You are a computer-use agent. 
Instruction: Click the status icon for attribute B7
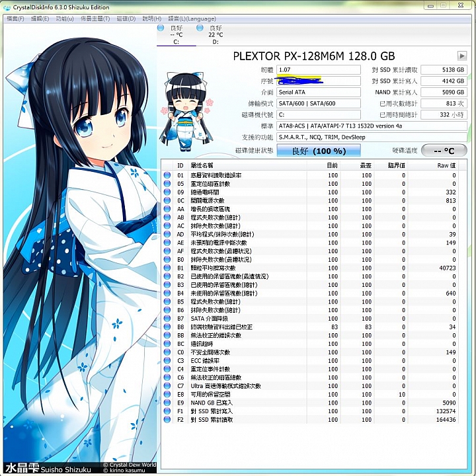click(x=167, y=319)
